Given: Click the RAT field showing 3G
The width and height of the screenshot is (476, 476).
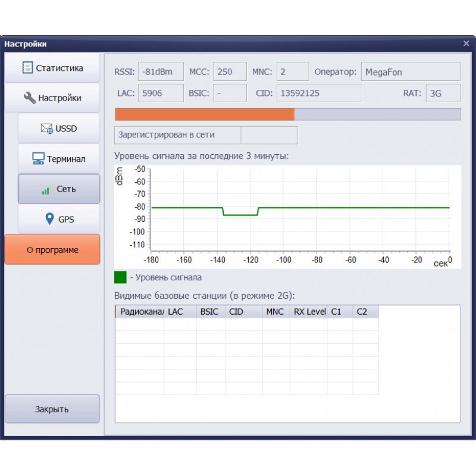Looking at the screenshot, I should pyautogui.click(x=443, y=93).
